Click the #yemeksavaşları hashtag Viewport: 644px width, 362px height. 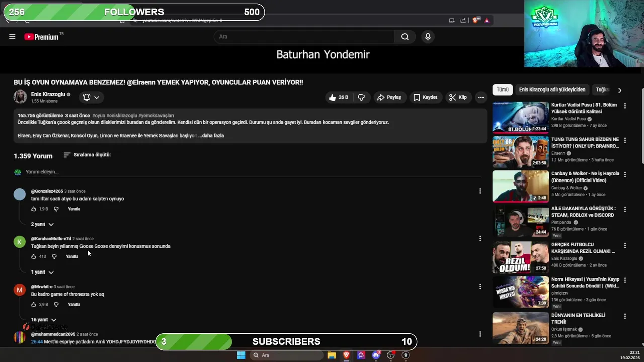(x=156, y=116)
